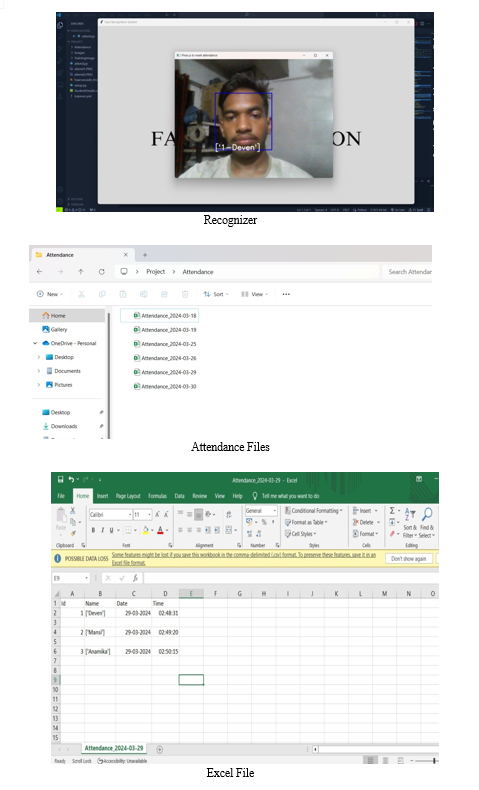Select file Attendance_2024-03-26
Image resolution: width=479 pixels, height=790 pixels.
click(164, 358)
